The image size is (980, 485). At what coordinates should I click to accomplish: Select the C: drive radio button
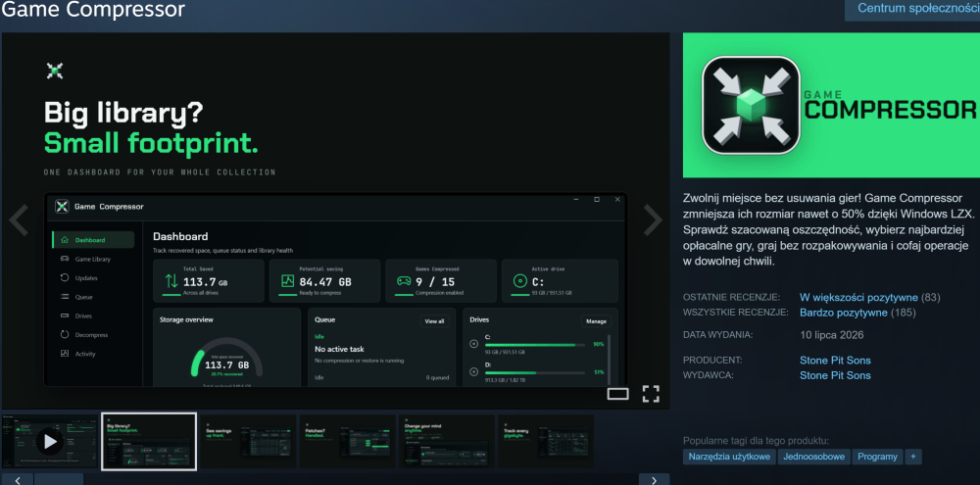pyautogui.click(x=473, y=344)
